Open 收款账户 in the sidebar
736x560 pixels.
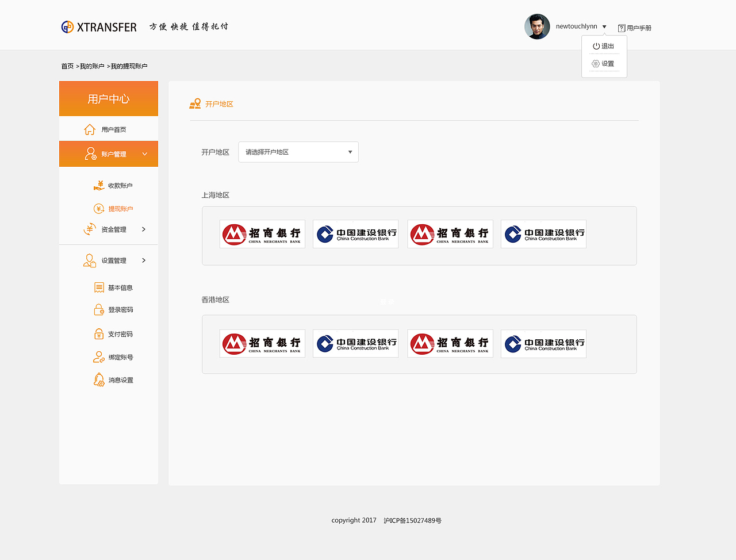[x=120, y=186]
